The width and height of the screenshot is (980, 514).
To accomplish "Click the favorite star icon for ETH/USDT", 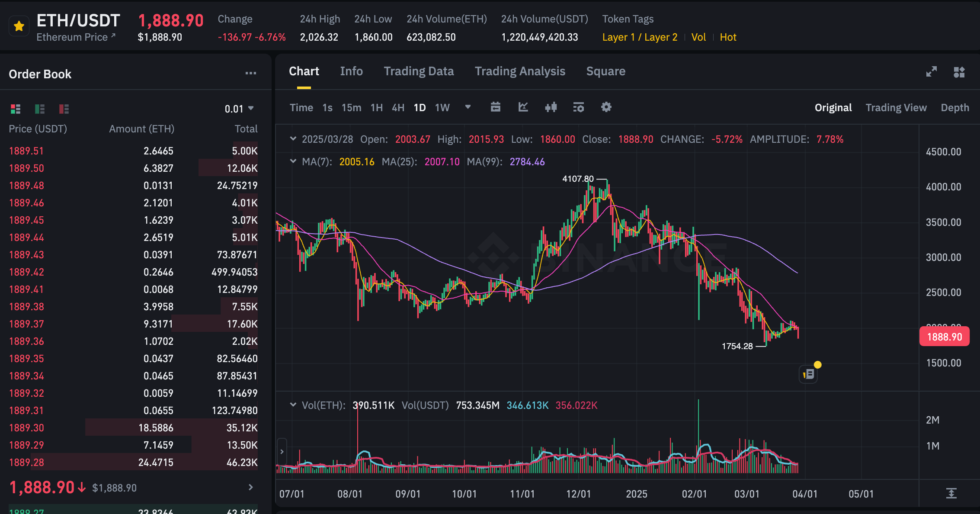I will 19,27.
